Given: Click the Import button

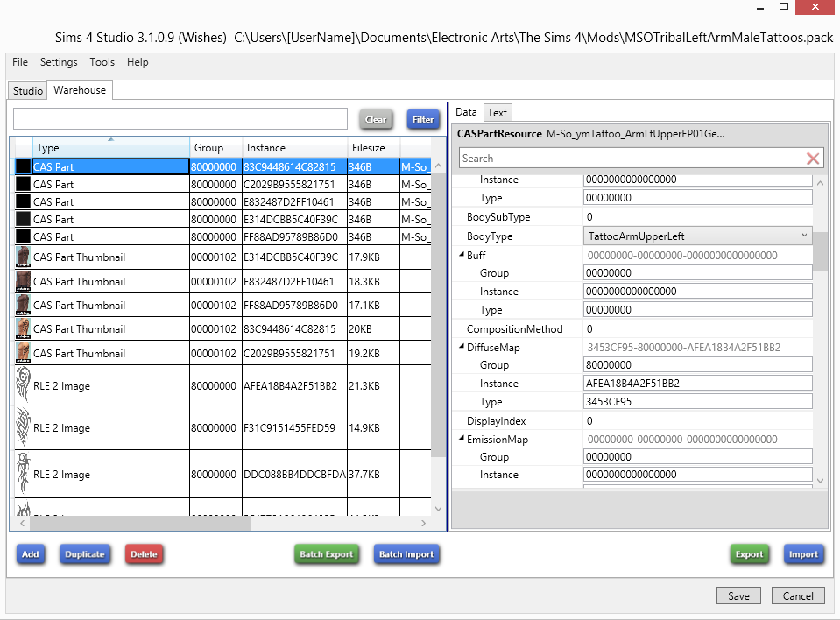Looking at the screenshot, I should click(803, 554).
